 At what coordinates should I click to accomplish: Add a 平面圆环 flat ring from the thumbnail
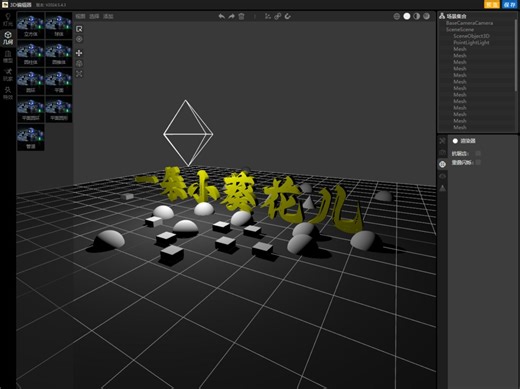coord(31,109)
